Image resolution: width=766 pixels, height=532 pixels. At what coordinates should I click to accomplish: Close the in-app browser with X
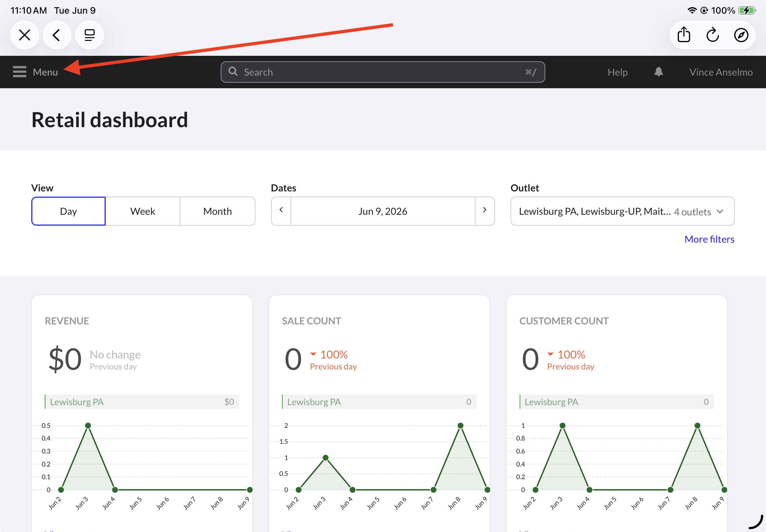24,35
